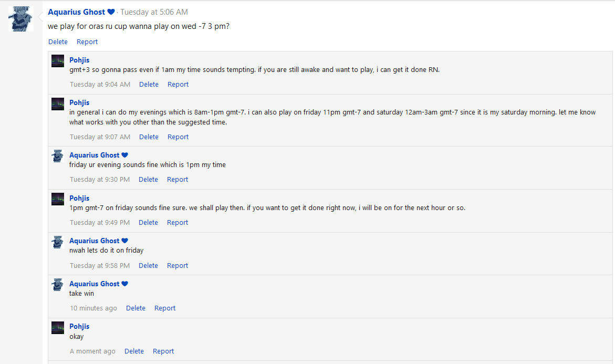Click Pohjis avatar on the 'in general' comment
Viewport: 615px width, 364px height.
click(58, 104)
